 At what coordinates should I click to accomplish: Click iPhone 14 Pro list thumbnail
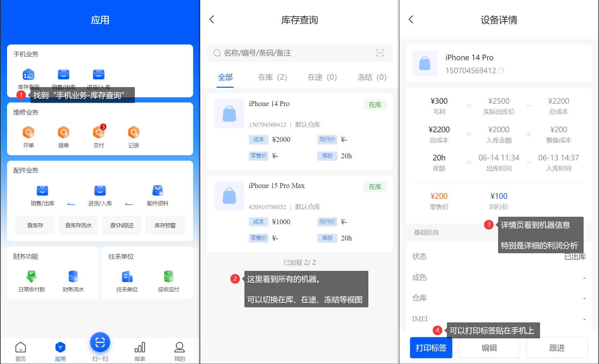pos(229,114)
